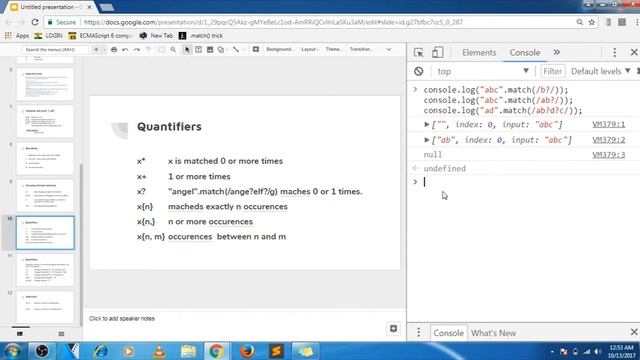This screenshot has height=360, width=640.
Task: Open source link VM379:1
Action: 609,124
